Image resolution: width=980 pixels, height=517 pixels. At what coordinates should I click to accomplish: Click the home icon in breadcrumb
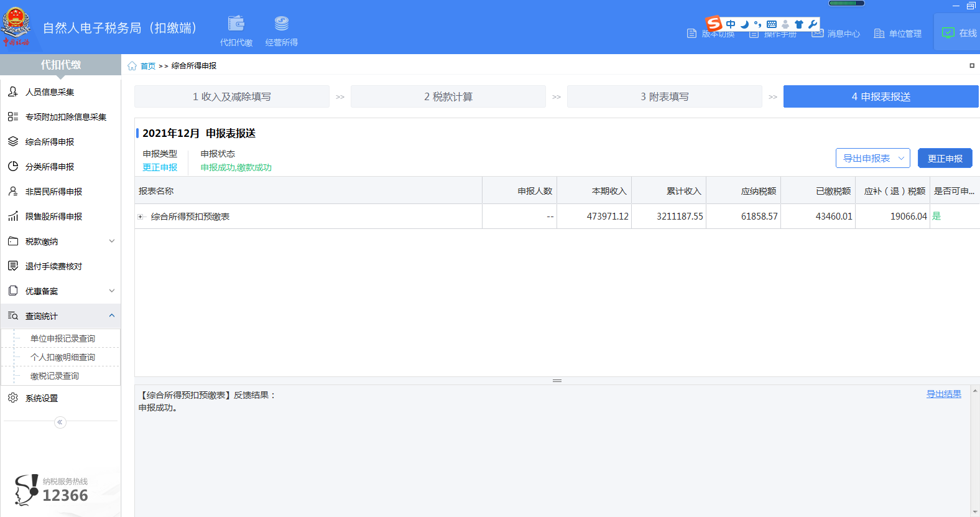[132, 66]
